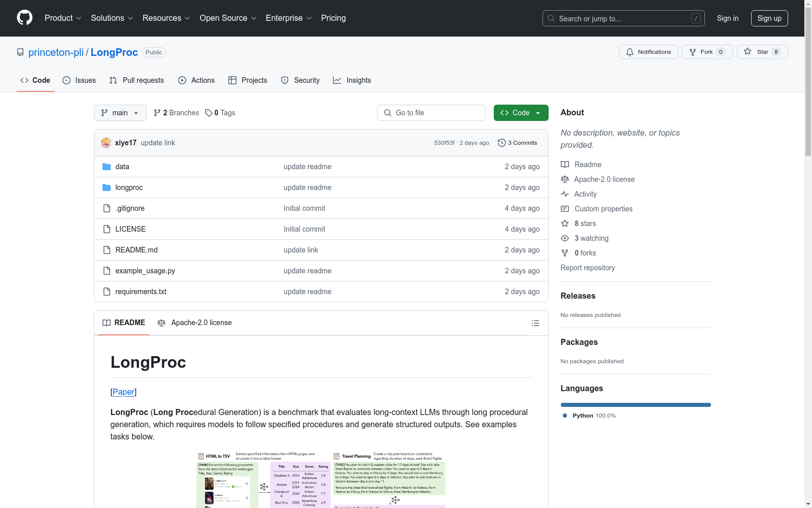
Task: Click Report repository link
Action: point(588,268)
